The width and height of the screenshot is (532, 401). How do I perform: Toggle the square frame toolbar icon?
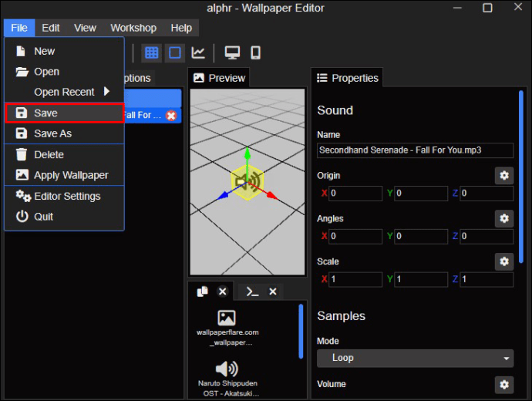click(x=175, y=53)
